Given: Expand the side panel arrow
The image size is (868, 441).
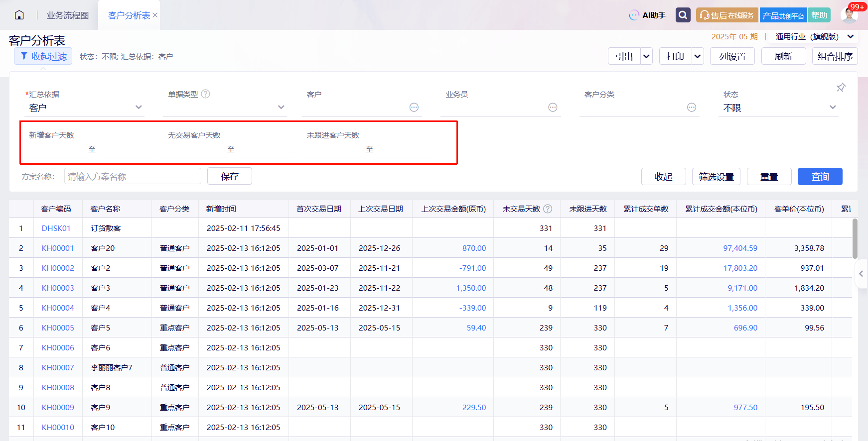Looking at the screenshot, I should (861, 274).
